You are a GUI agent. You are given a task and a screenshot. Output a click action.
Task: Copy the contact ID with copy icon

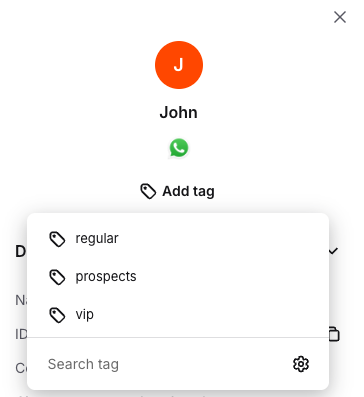[334, 334]
